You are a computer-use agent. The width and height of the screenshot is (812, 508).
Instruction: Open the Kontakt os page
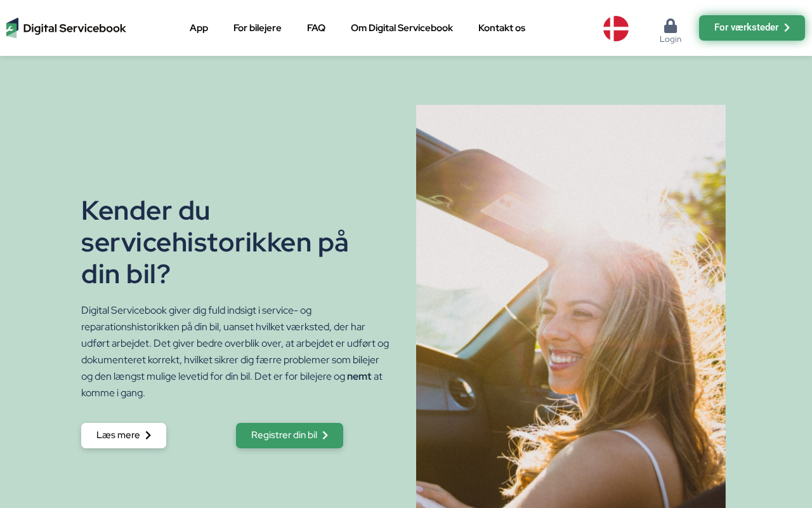pos(502,28)
